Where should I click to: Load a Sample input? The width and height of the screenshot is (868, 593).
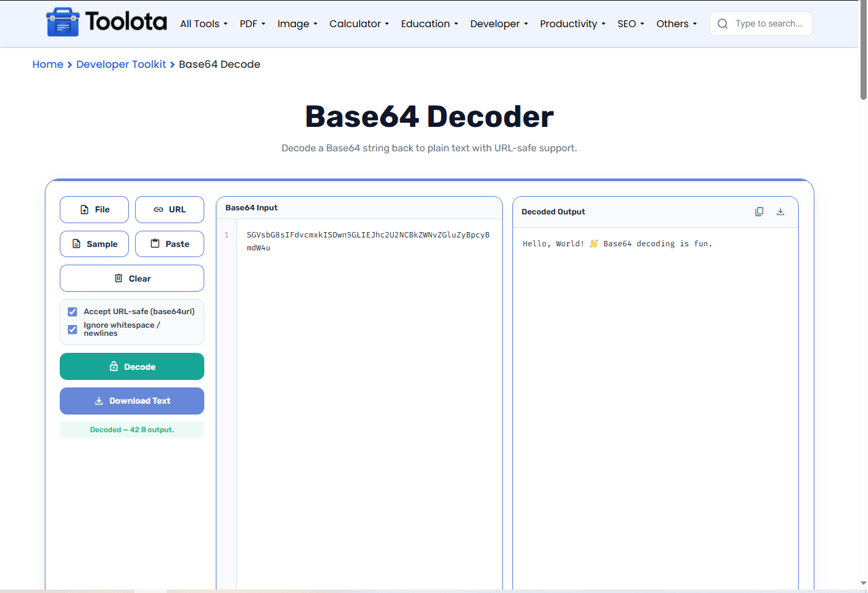94,244
